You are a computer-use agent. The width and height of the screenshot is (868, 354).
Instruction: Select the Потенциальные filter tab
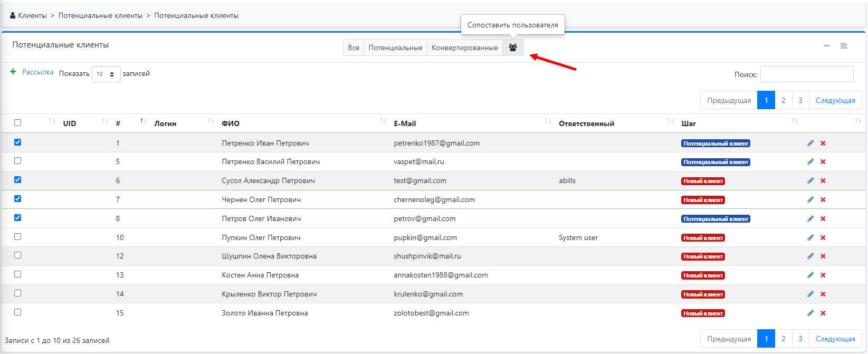395,47
